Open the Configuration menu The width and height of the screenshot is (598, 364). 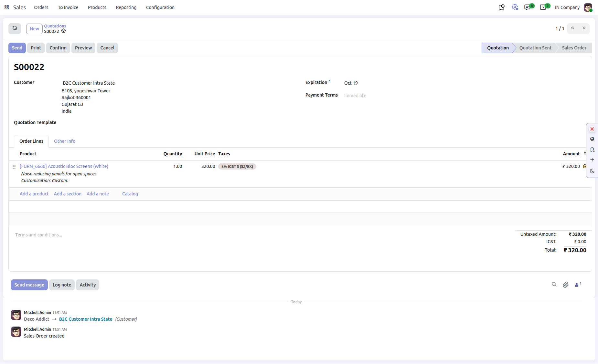click(160, 7)
